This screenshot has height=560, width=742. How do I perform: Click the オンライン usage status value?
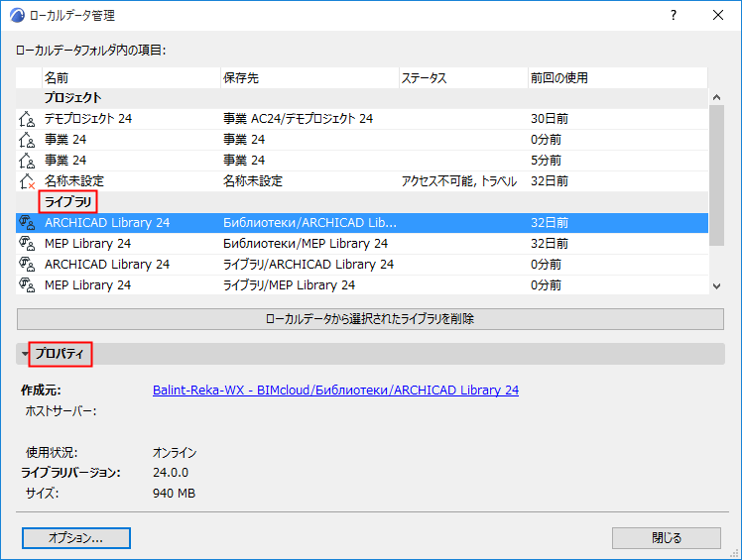pos(175,453)
